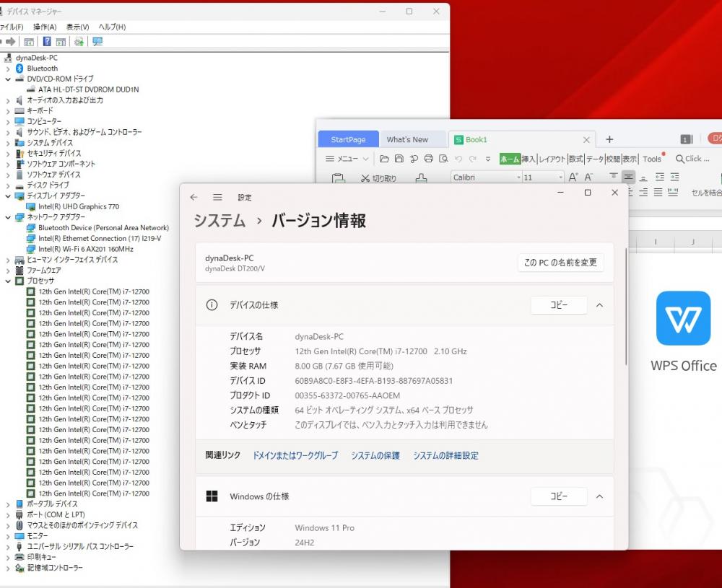The image size is (722, 588).
Task: Click the hamburger navigation icon in Settings
Action: (x=217, y=198)
